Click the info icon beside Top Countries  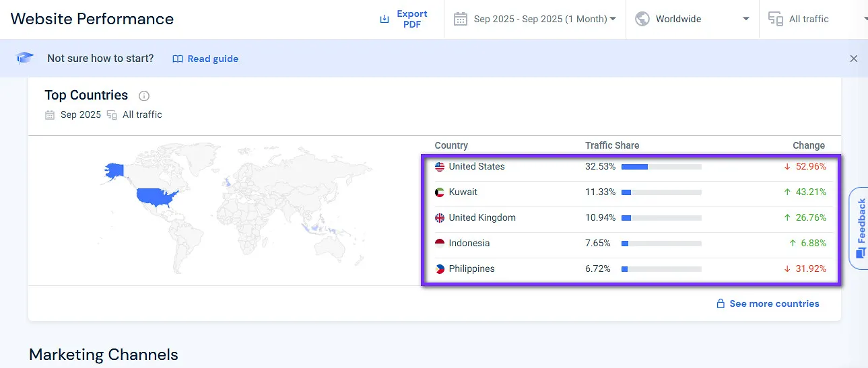[143, 96]
